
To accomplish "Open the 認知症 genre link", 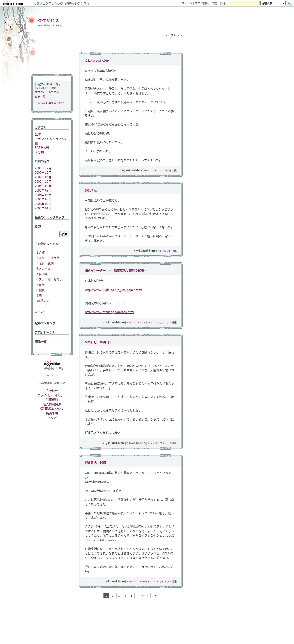I will point(45,301).
